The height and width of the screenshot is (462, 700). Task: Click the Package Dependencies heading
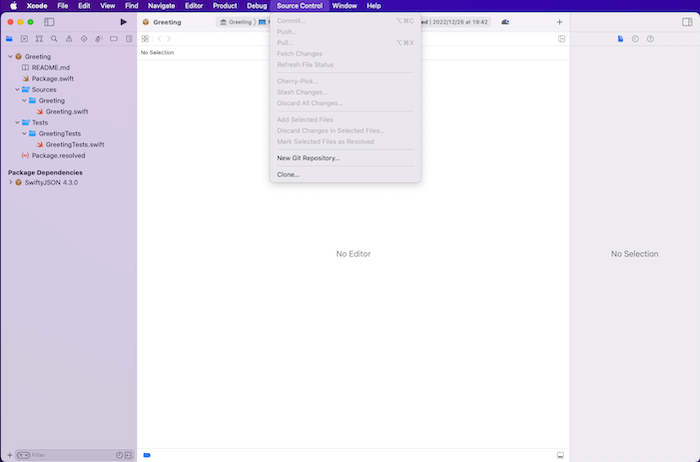pyautogui.click(x=45, y=172)
